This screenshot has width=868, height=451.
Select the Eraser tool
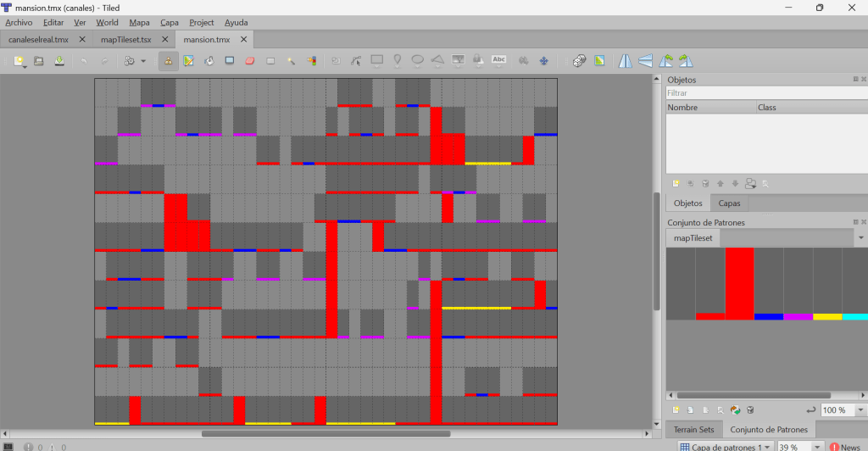point(249,61)
